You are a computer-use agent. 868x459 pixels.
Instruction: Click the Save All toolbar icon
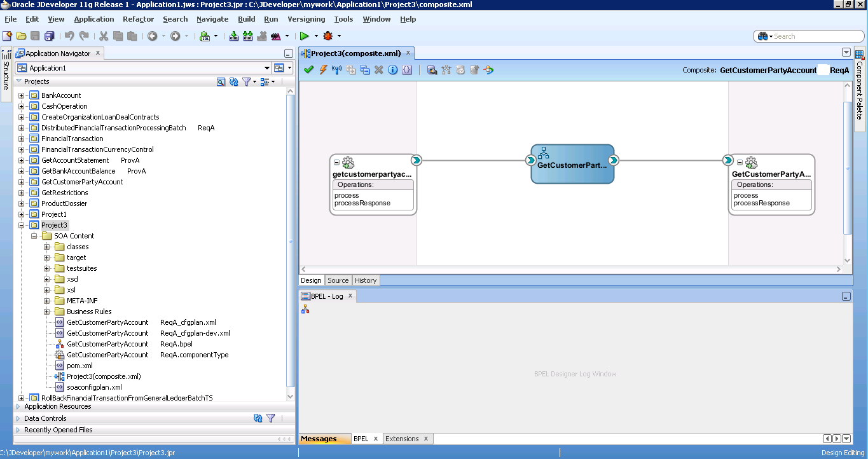(50, 36)
